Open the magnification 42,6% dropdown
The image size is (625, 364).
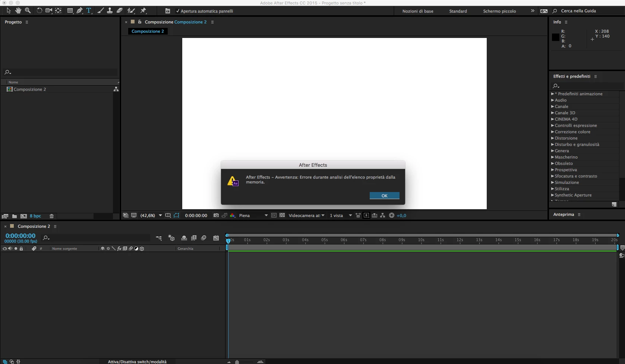click(151, 215)
